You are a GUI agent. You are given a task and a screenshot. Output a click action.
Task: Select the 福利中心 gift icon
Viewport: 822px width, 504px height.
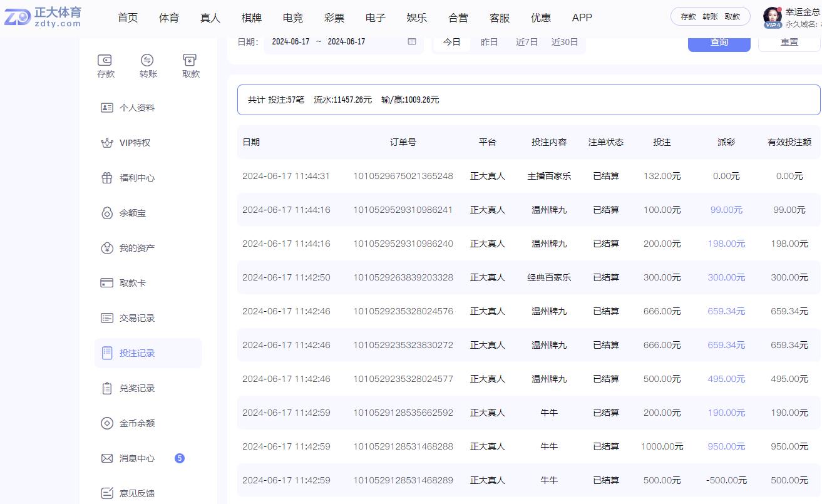(x=107, y=177)
